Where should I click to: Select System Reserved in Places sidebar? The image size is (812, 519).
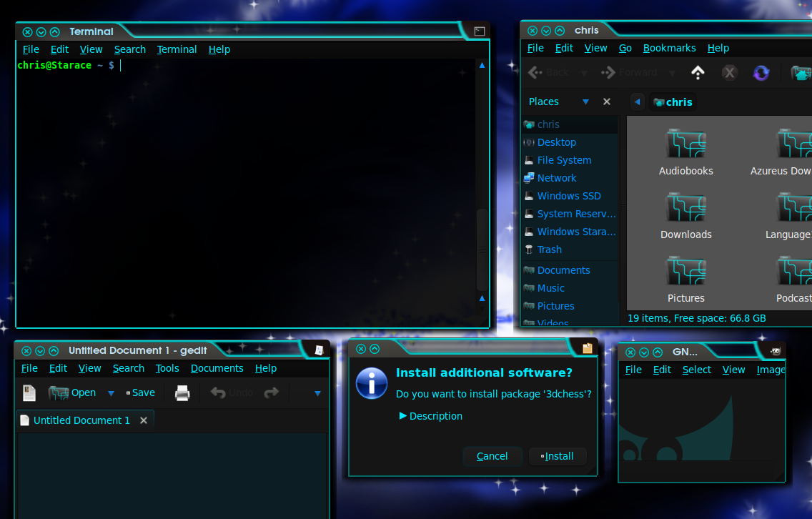[x=570, y=214]
